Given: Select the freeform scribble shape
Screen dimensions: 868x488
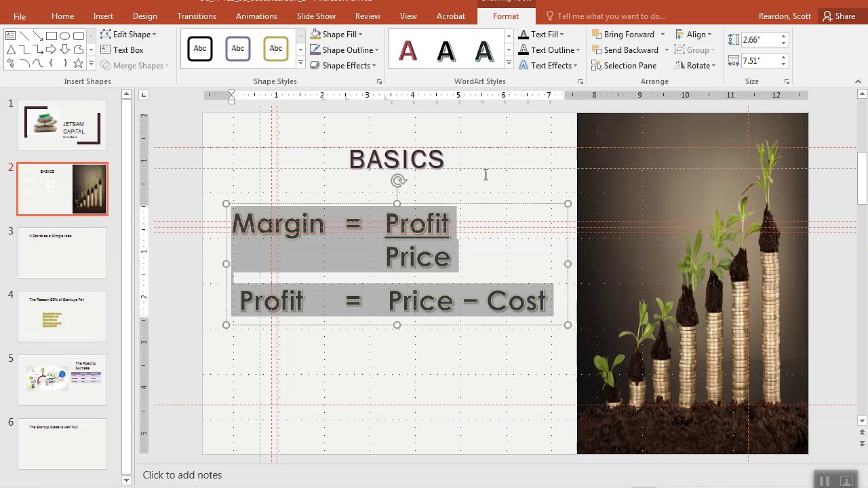Looking at the screenshot, I should click(11, 63).
